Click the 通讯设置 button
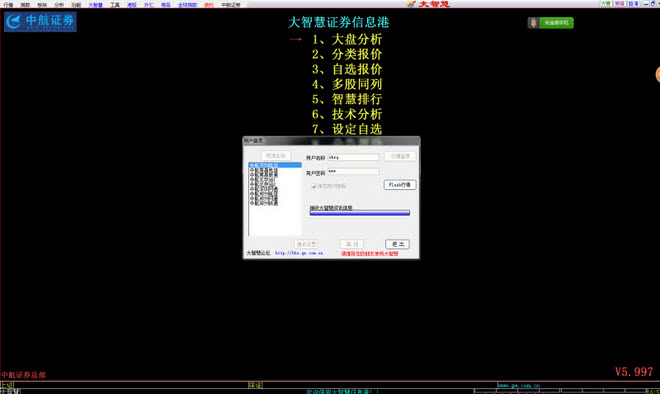This screenshot has height=394, width=660. [306, 244]
